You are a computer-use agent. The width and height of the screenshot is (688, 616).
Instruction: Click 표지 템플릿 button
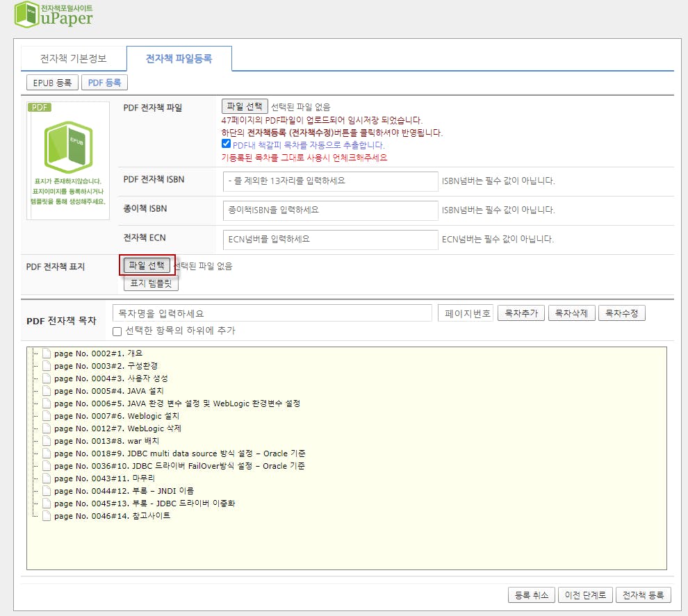tap(151, 283)
